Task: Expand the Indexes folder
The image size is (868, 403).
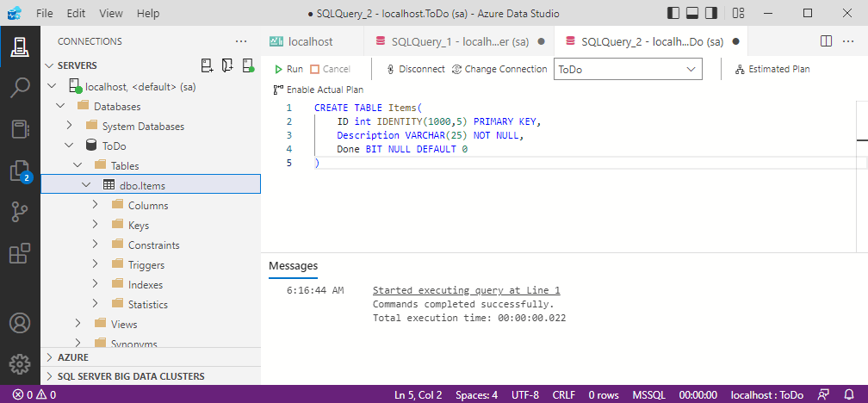Action: (x=96, y=284)
